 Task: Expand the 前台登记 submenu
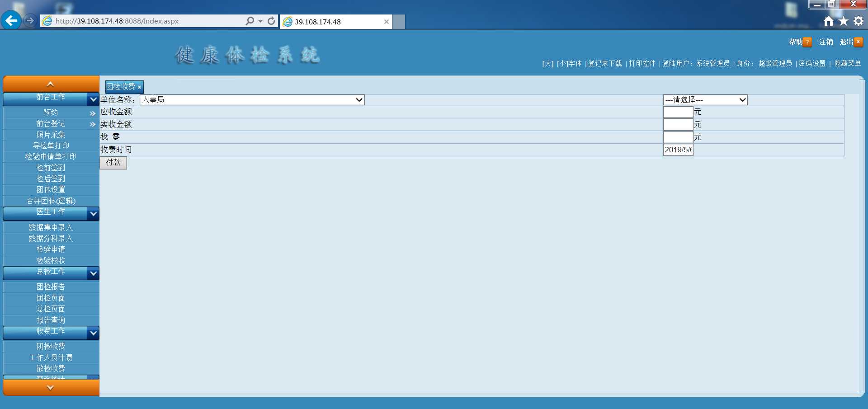(x=93, y=124)
